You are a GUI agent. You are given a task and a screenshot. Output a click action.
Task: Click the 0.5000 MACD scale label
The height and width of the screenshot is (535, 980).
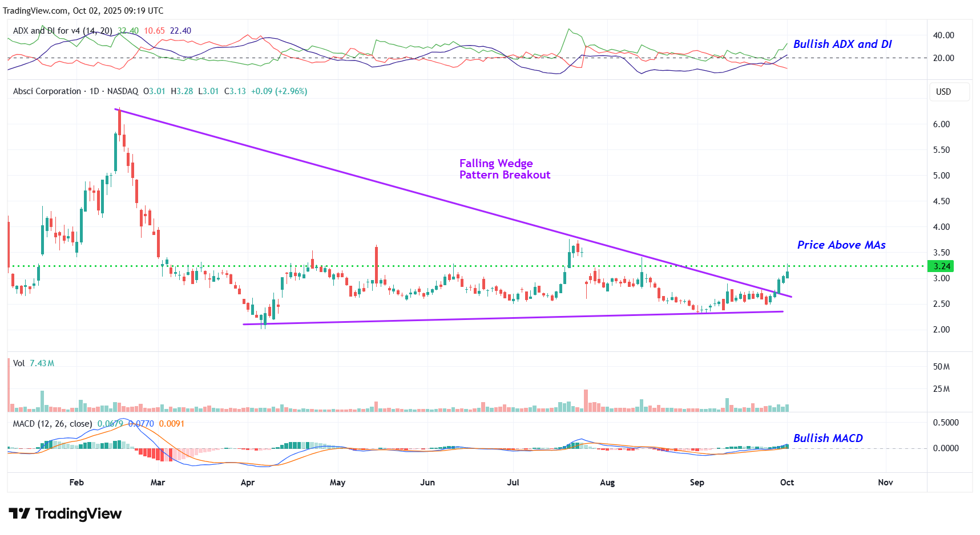pyautogui.click(x=945, y=423)
